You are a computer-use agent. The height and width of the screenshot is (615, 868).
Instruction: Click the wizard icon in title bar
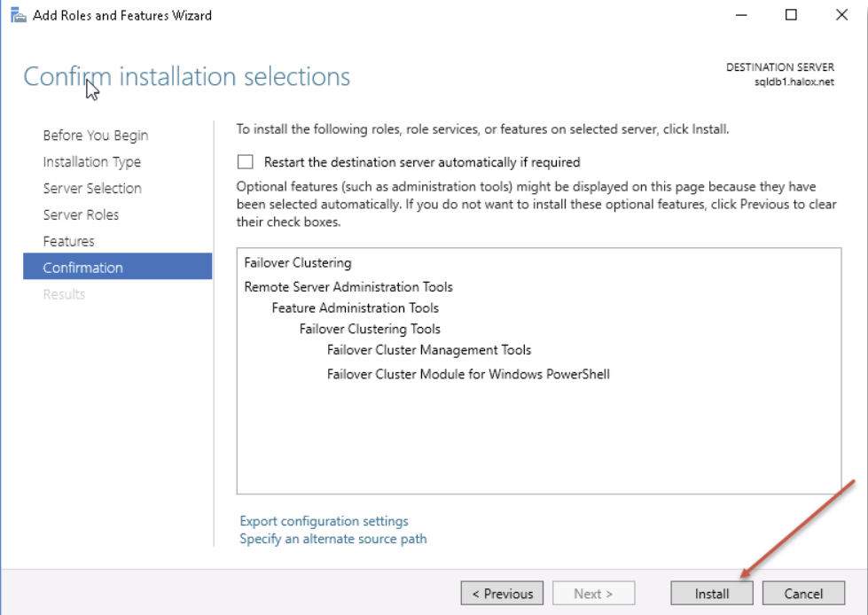pyautogui.click(x=19, y=15)
